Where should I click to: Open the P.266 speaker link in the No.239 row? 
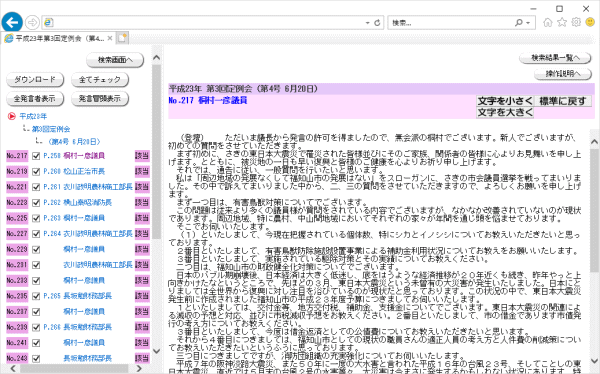(x=77, y=327)
